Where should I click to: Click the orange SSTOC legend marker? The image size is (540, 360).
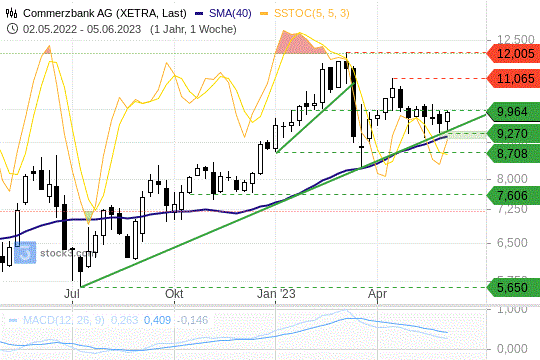coord(264,13)
